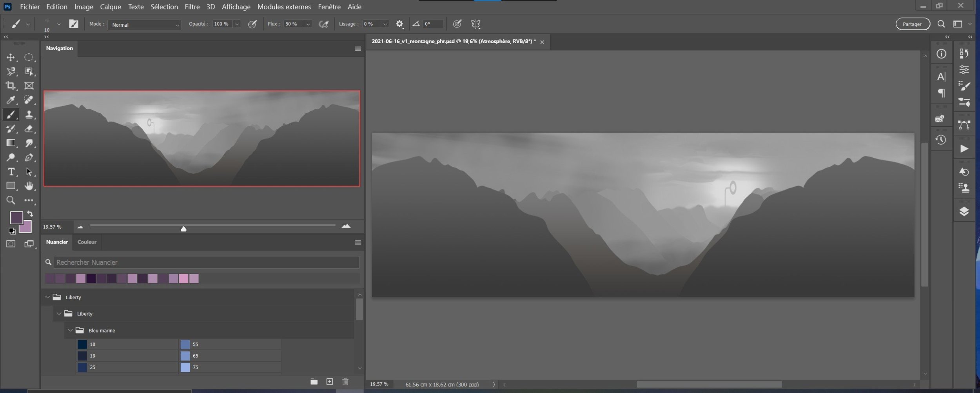Collapse the Bleu marine swatch folder
The image size is (980, 393).
[x=71, y=331]
